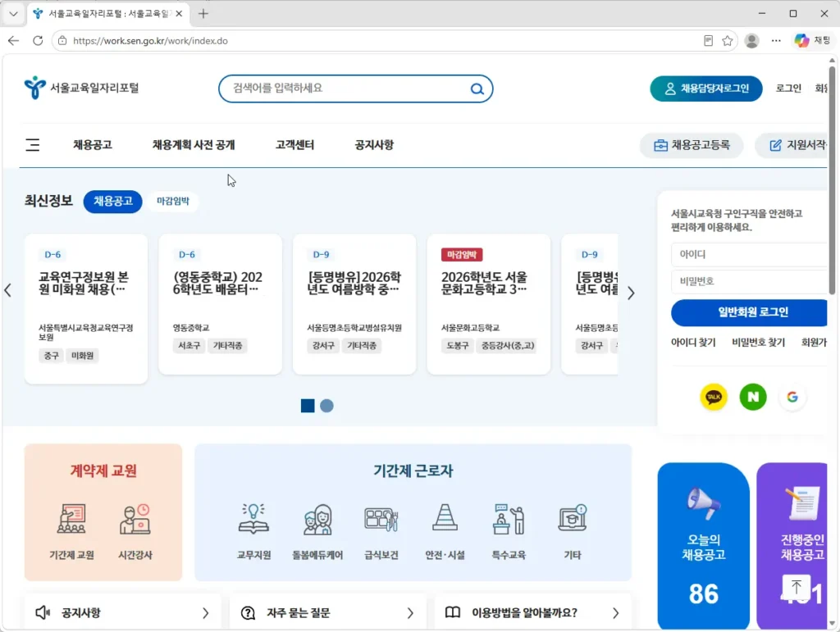Refresh the page with the reload icon
This screenshot has width=840, height=632.
[x=38, y=41]
